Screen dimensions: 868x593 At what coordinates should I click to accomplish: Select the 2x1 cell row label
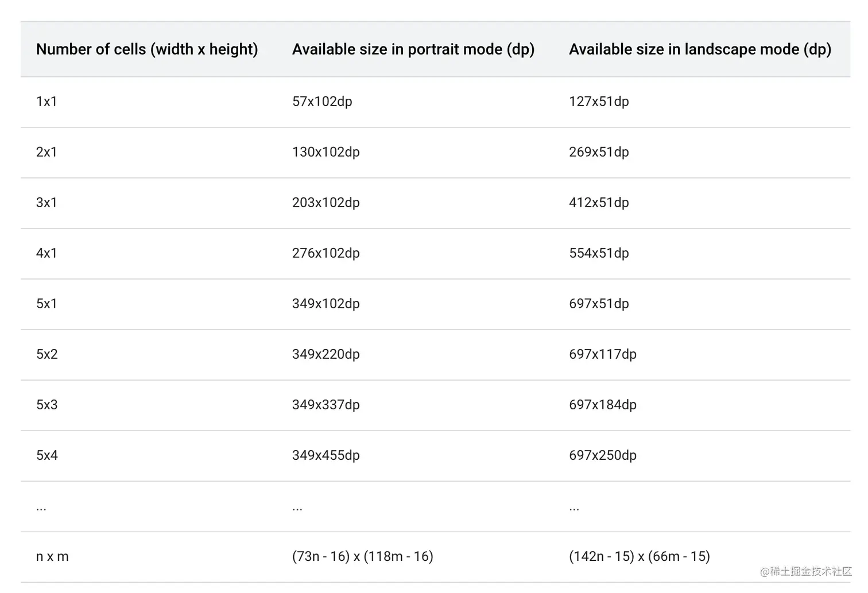(46, 152)
